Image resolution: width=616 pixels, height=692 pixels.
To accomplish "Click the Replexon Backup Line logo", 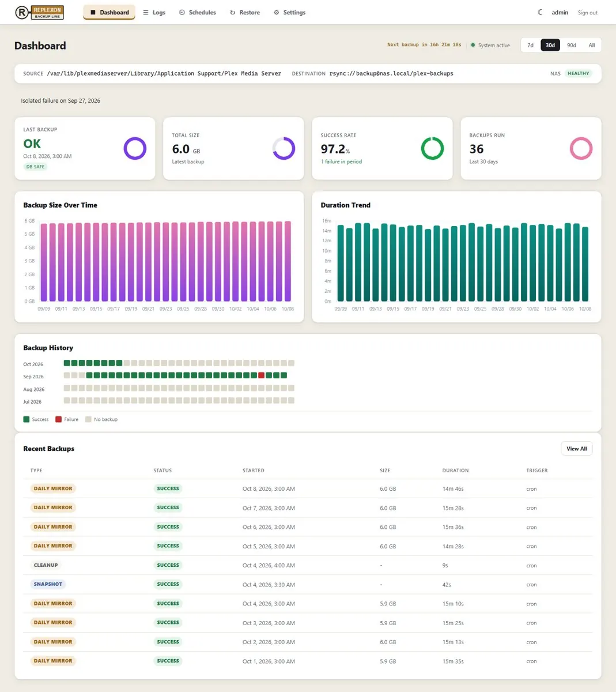I will (x=39, y=12).
